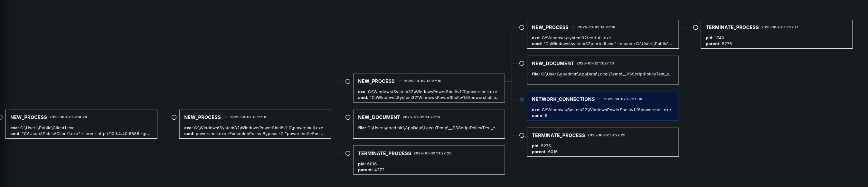
Task: Collapse the ExecutionPolicy Bypass powershell node via its circle
Action: click(174, 117)
